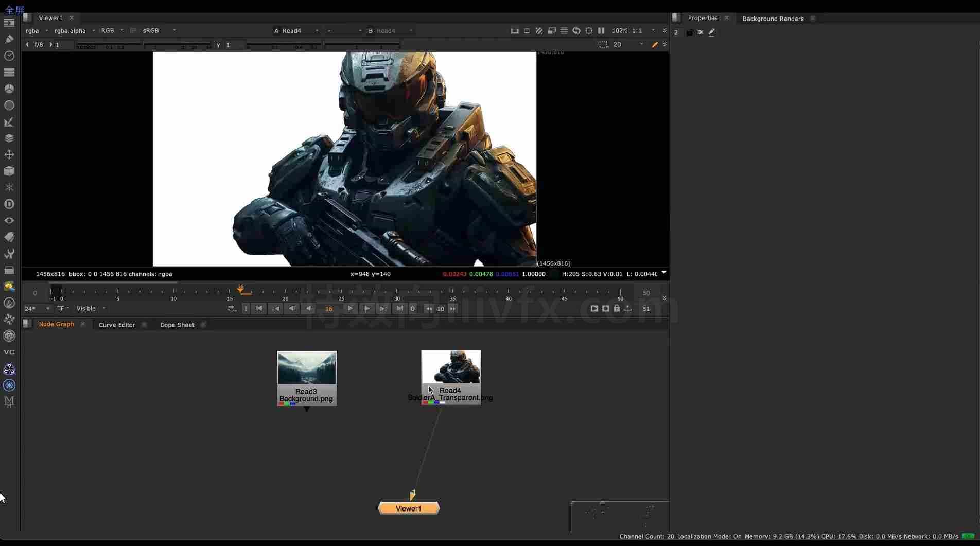Toggle the viewer pause button
Image resolution: width=980 pixels, height=546 pixels.
click(x=601, y=31)
